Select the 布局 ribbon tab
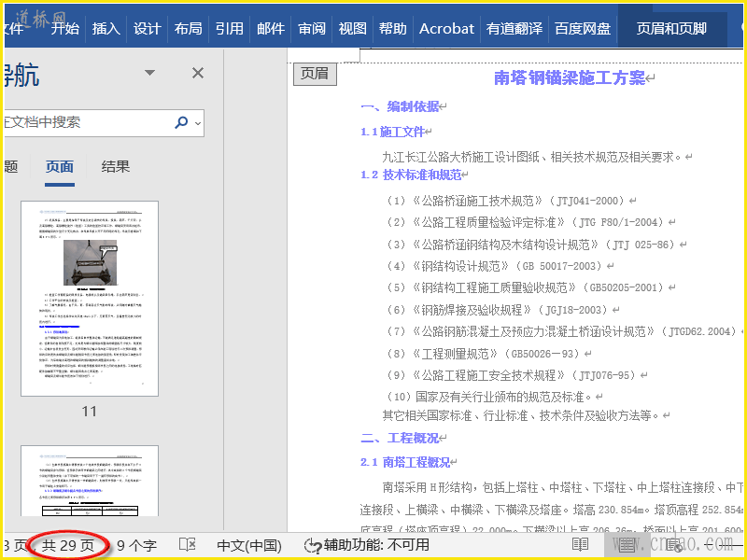The width and height of the screenshot is (747, 560). click(189, 29)
